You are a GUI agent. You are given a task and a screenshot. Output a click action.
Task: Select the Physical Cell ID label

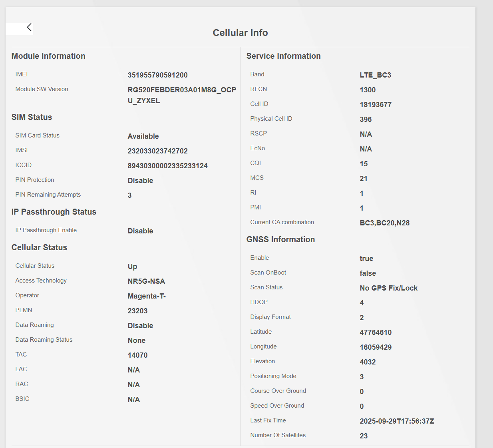(271, 119)
